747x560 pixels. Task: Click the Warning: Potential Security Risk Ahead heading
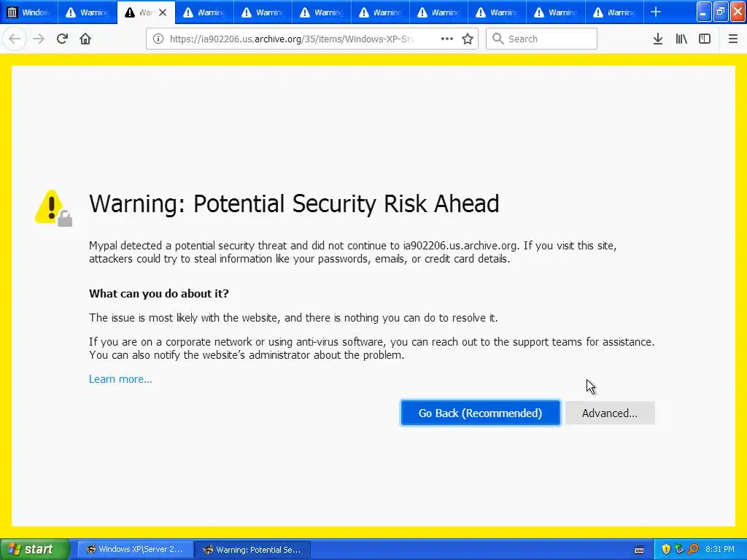(x=294, y=204)
